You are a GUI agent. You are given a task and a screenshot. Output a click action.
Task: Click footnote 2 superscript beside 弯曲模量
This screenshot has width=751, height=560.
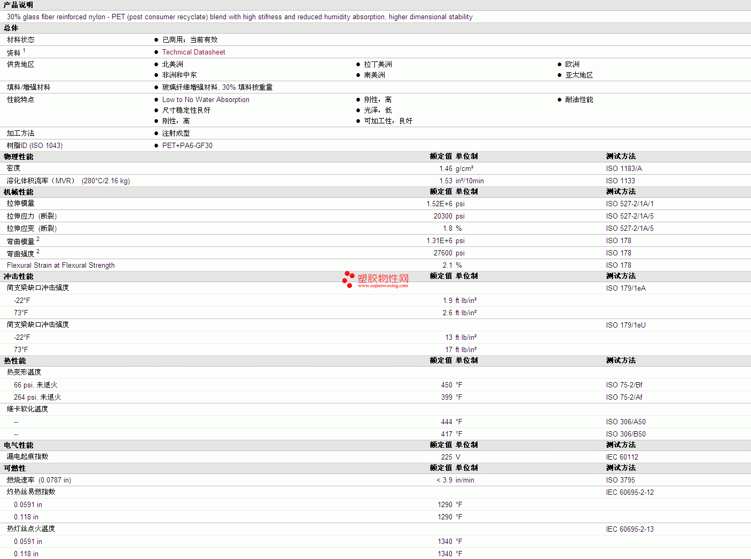coord(38,239)
